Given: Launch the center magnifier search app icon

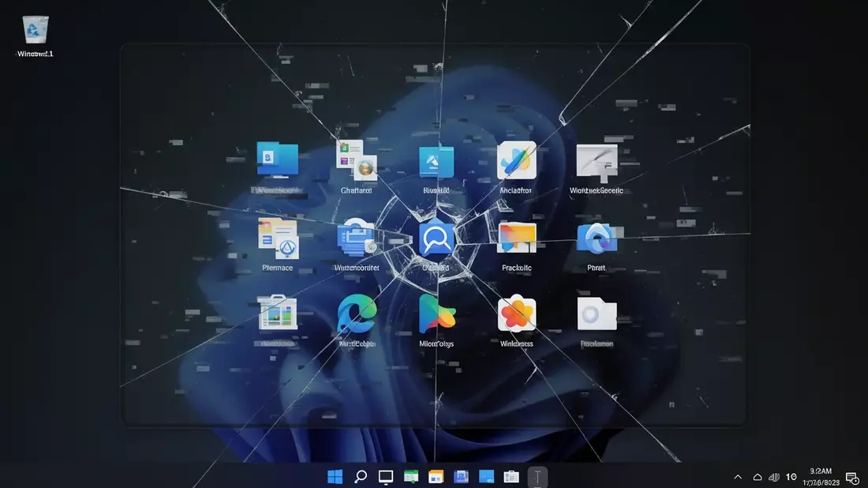Looking at the screenshot, I should [x=436, y=239].
